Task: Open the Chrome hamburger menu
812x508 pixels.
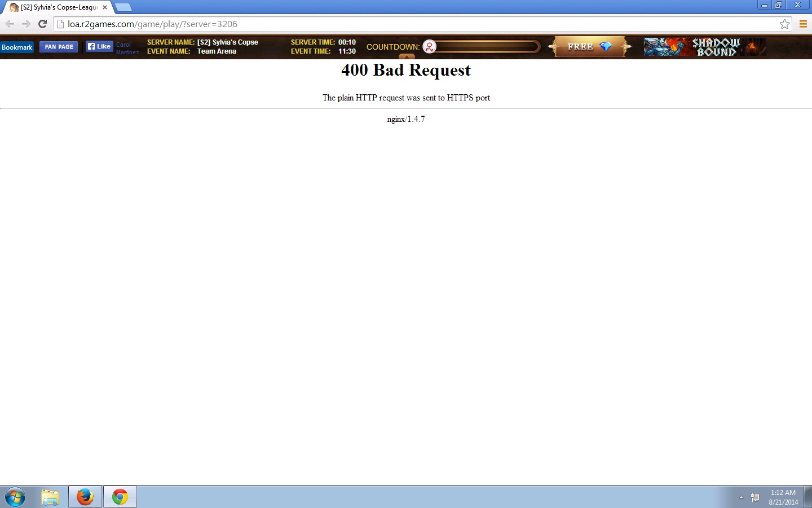Action: tap(803, 24)
